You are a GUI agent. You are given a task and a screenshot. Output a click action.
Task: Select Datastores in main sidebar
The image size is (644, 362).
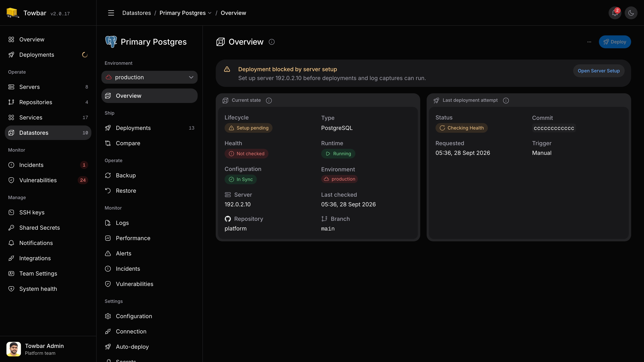(x=48, y=133)
